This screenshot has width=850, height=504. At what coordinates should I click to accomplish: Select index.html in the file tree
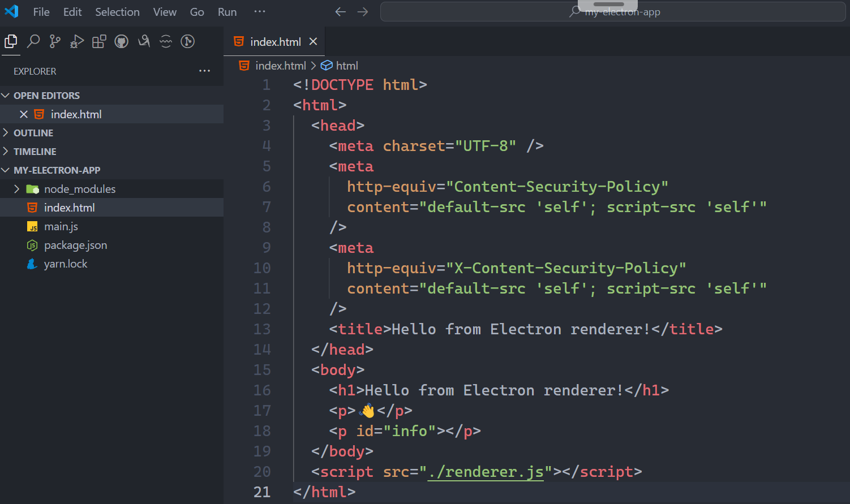[x=111, y=208]
